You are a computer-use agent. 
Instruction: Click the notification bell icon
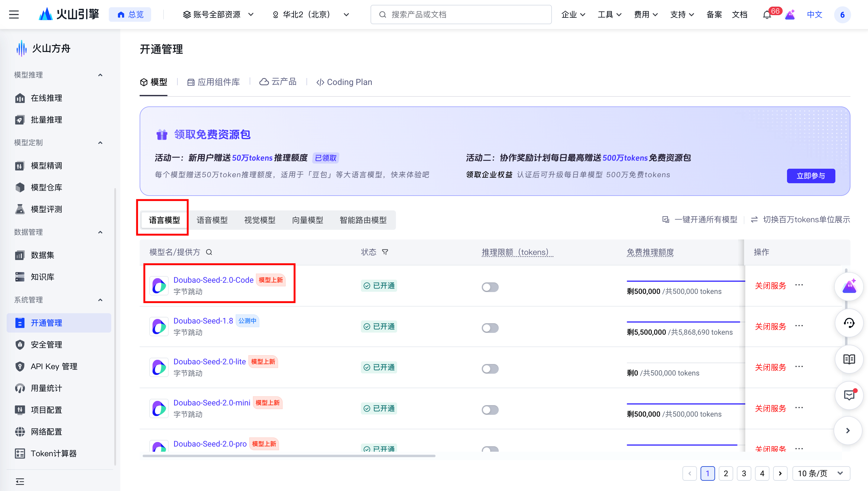pos(767,15)
